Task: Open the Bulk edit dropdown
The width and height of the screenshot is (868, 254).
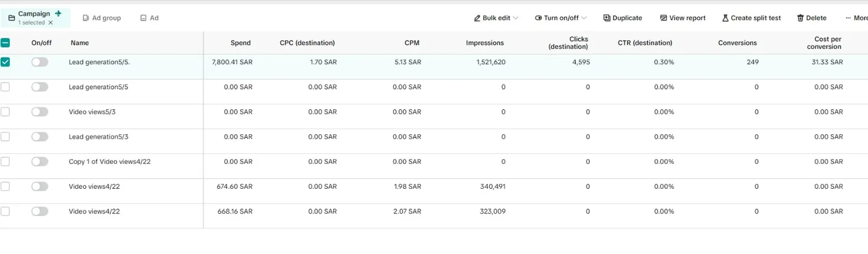Action: [496, 18]
